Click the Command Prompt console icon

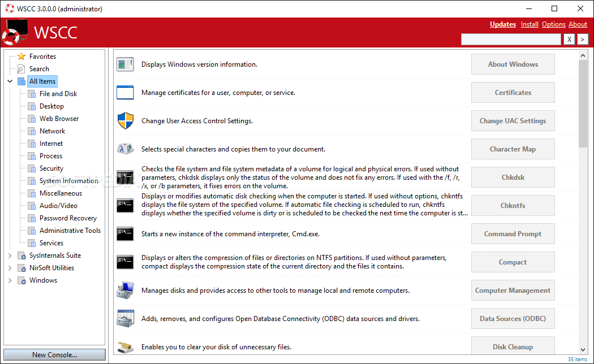(125, 234)
